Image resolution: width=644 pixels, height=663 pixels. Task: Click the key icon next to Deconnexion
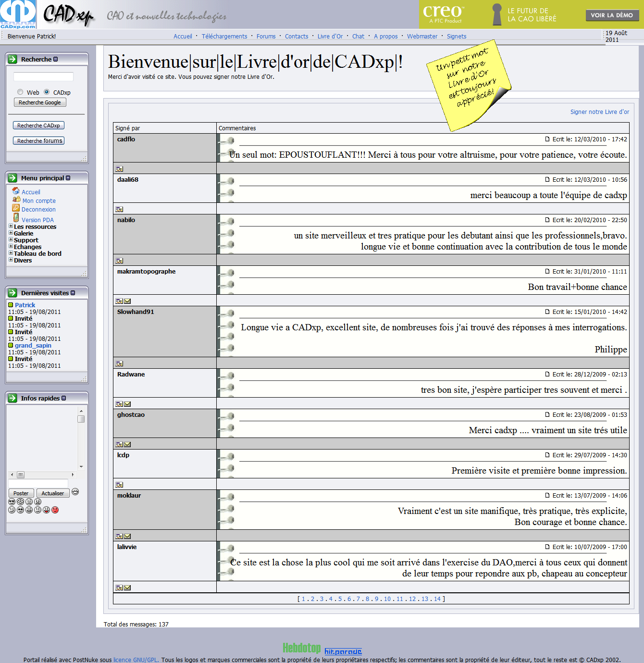[16, 208]
